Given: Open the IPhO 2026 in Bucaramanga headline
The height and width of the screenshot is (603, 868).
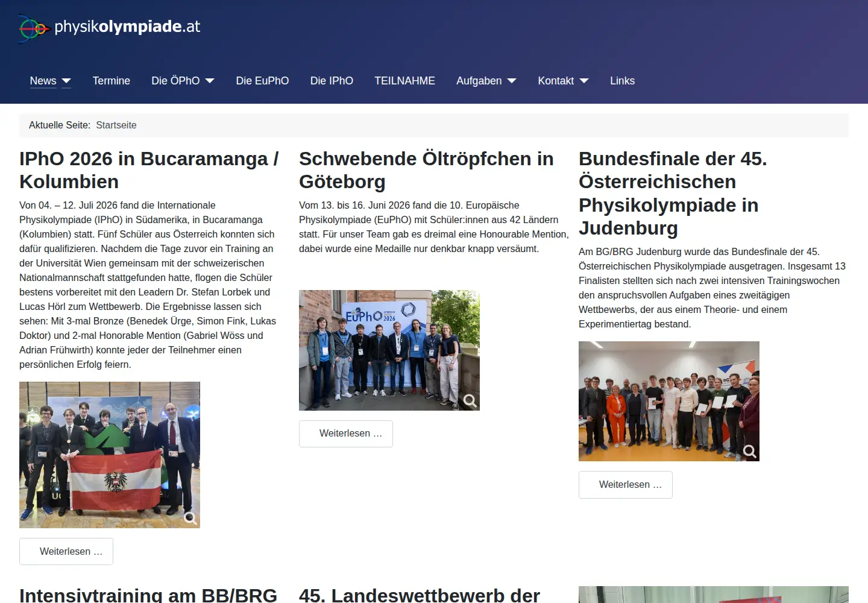Looking at the screenshot, I should (149, 170).
